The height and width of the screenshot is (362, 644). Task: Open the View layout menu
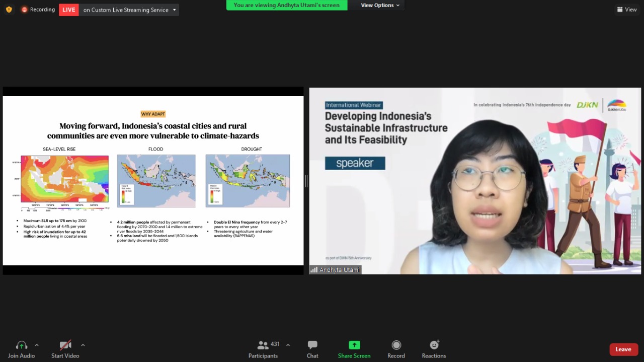[x=627, y=10]
